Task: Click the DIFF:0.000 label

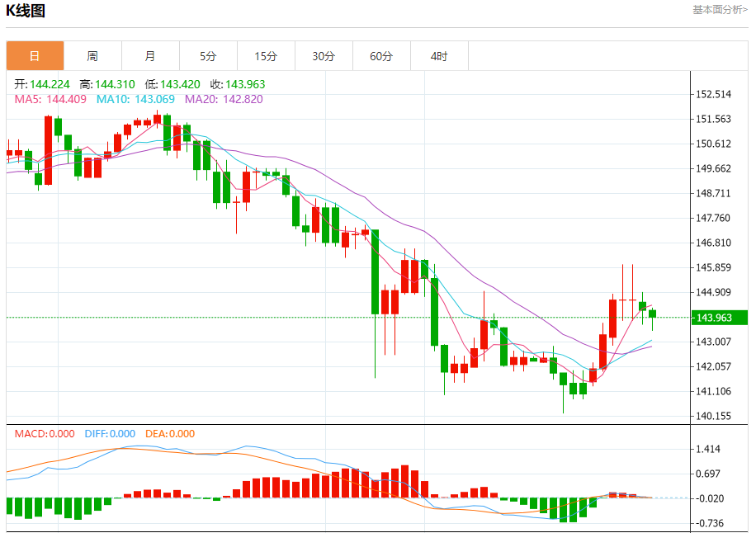Action: (110, 434)
